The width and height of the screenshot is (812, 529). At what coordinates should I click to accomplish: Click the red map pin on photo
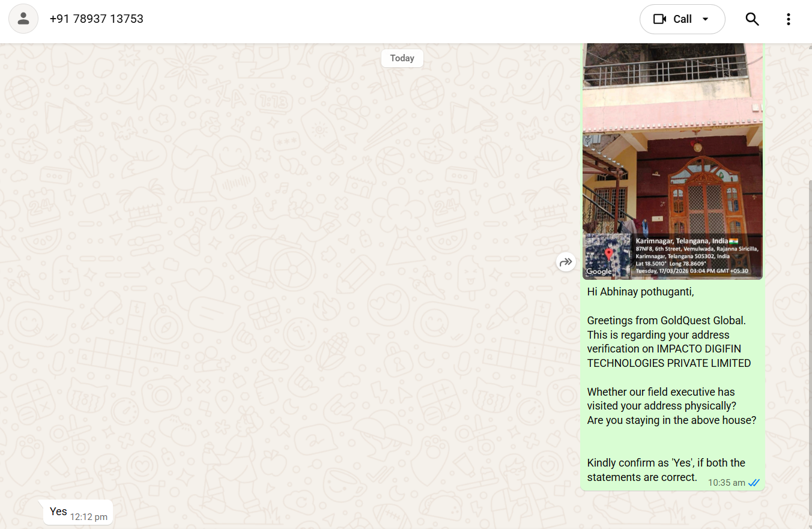[608, 254]
